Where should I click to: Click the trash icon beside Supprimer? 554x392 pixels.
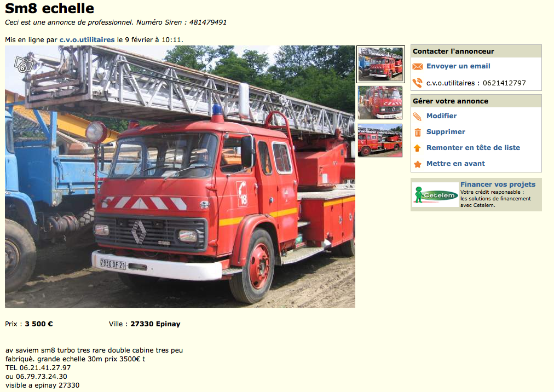pyautogui.click(x=418, y=132)
